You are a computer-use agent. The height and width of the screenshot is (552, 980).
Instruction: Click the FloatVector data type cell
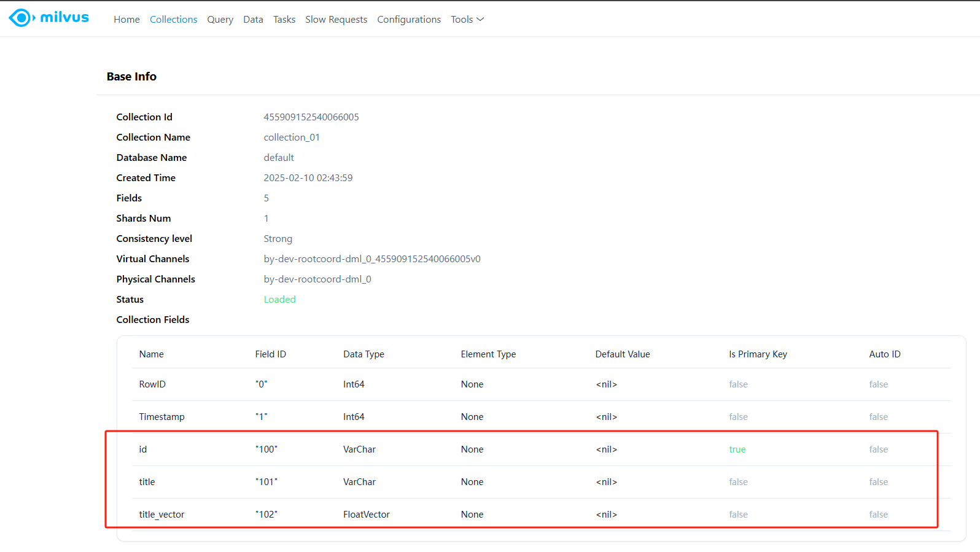[367, 515]
